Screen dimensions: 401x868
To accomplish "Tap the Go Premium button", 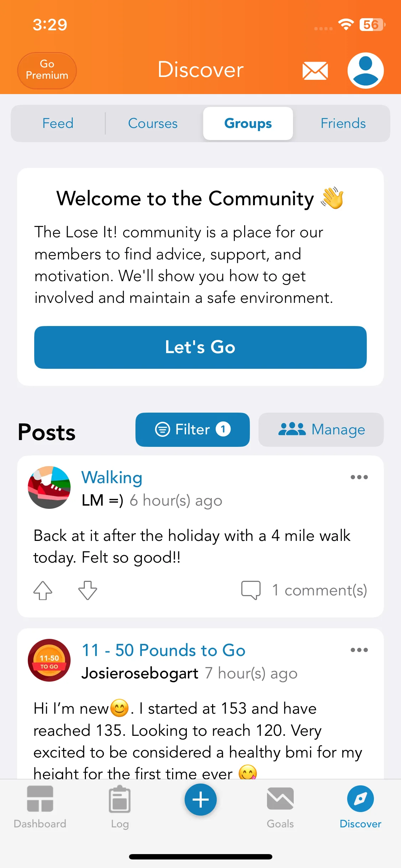I will [47, 70].
